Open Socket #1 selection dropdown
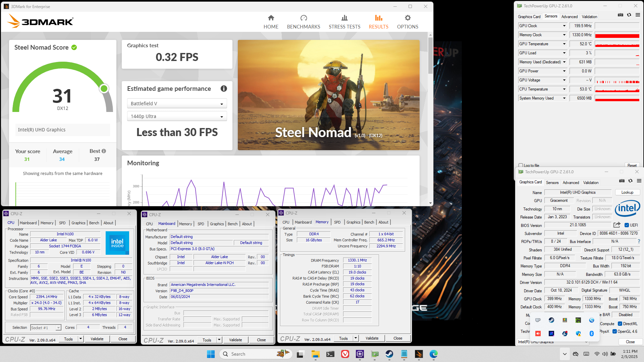Screen dimensions: 644x362 46,327
